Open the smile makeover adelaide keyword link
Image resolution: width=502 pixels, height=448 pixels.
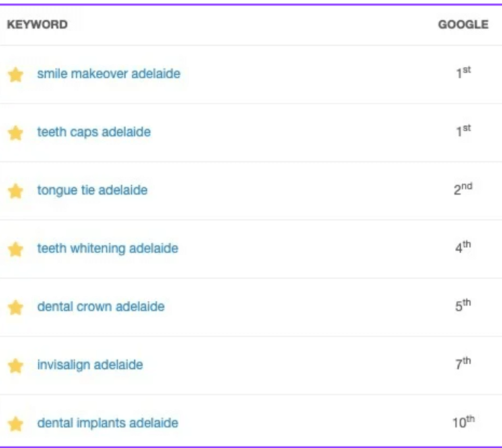(109, 74)
